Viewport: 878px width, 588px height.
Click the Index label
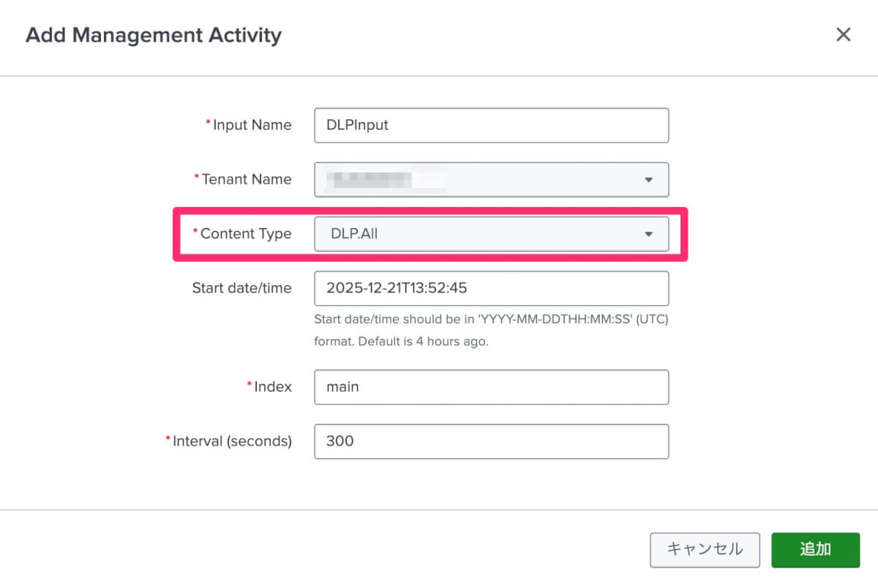click(x=272, y=387)
